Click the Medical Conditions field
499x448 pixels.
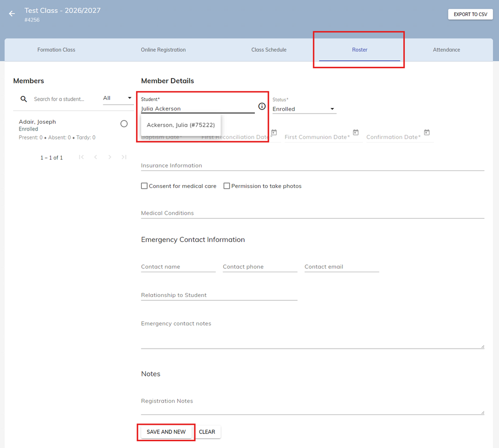(312, 213)
